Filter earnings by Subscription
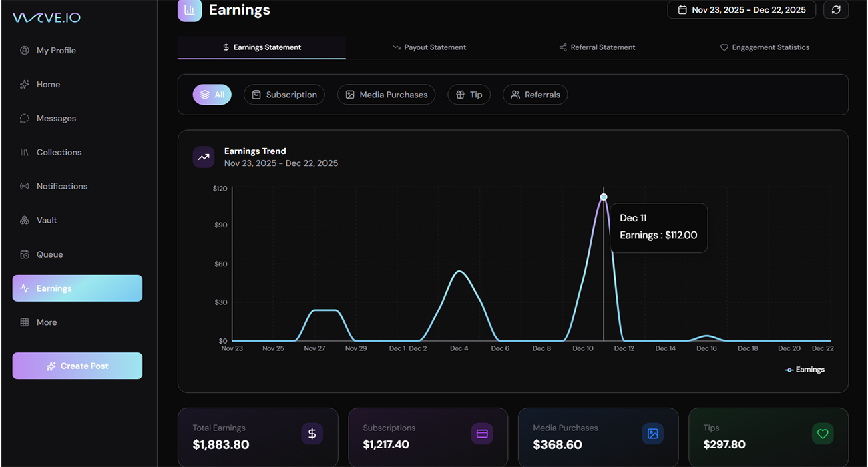The height and width of the screenshot is (467, 868). pos(284,95)
